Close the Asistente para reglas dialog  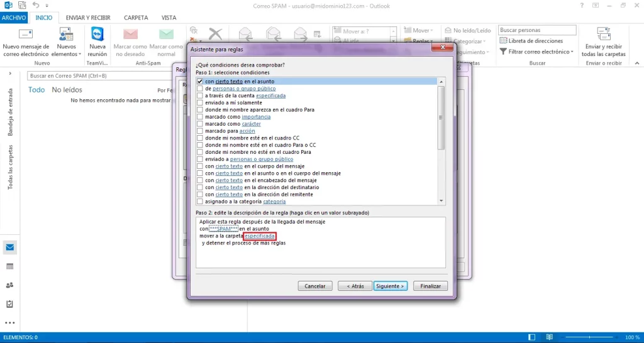click(442, 48)
